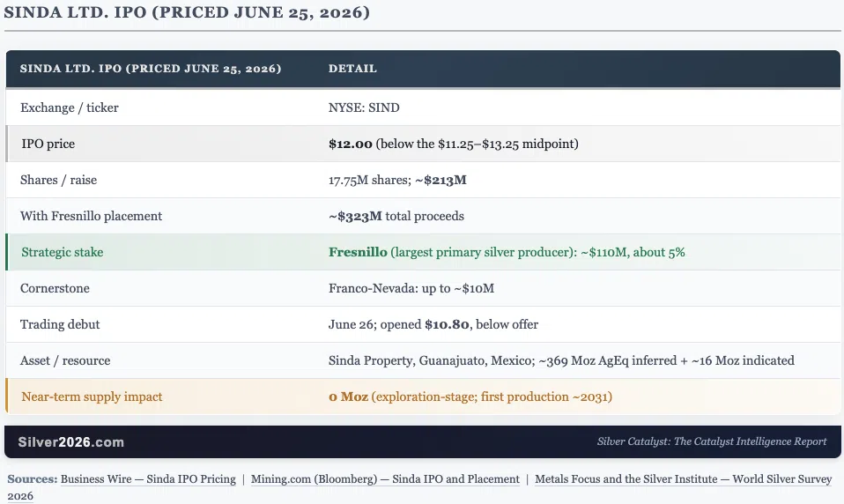
Task: Select the 'Strategic stake' row label
Action: (63, 252)
